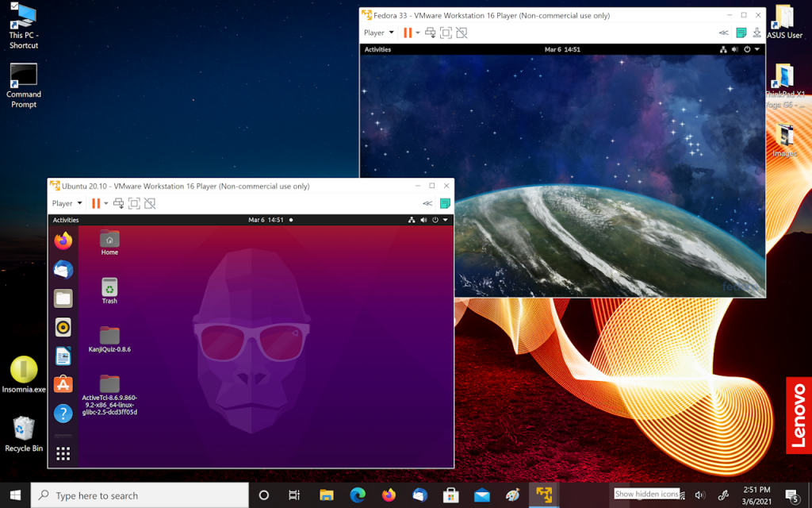
Task: Select the ActiveTcl-8.6.9.860 folder
Action: 109,395
